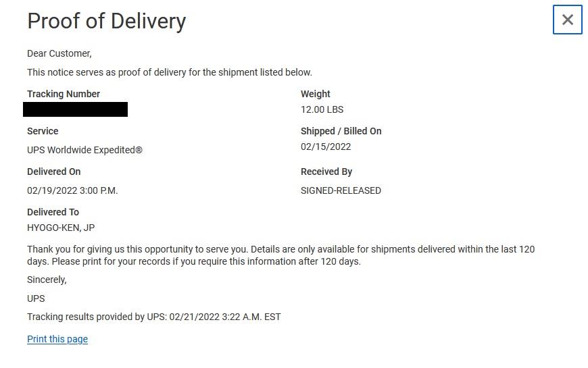Close the Proof of Delivery dialog
Image resolution: width=588 pixels, height=368 pixels.
tap(567, 20)
